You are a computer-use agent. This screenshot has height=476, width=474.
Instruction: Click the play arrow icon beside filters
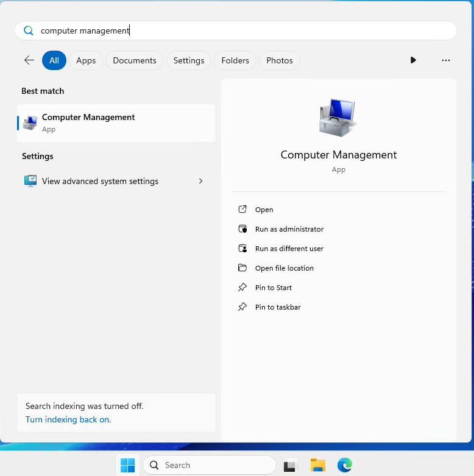pos(413,60)
